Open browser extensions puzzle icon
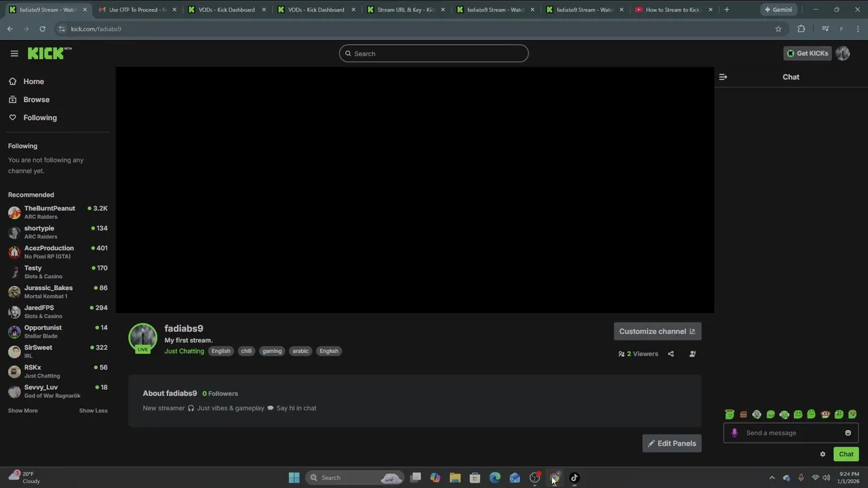The image size is (868, 488). click(802, 29)
